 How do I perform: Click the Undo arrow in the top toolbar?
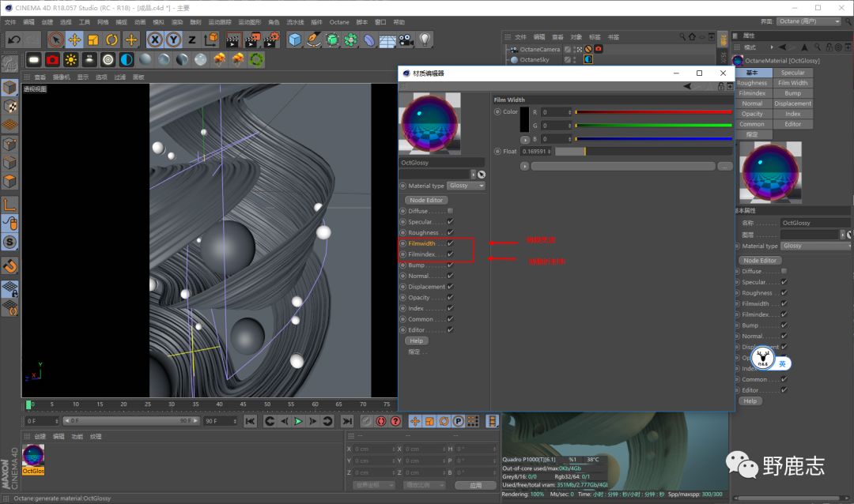click(13, 39)
